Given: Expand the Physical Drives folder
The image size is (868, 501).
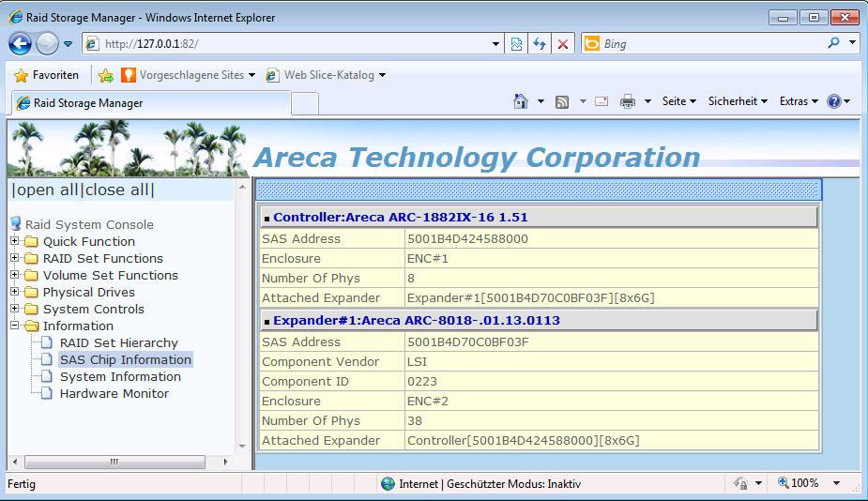Looking at the screenshot, I should pos(14,291).
